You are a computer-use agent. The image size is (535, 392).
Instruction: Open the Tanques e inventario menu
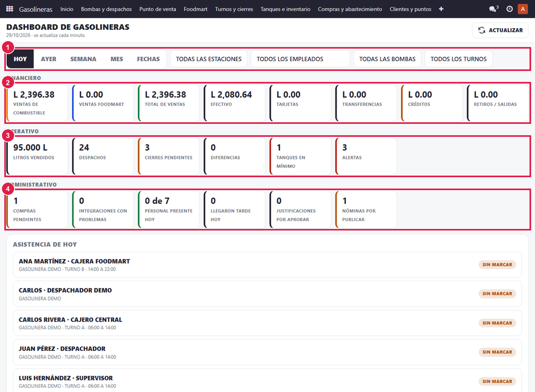[x=286, y=9]
